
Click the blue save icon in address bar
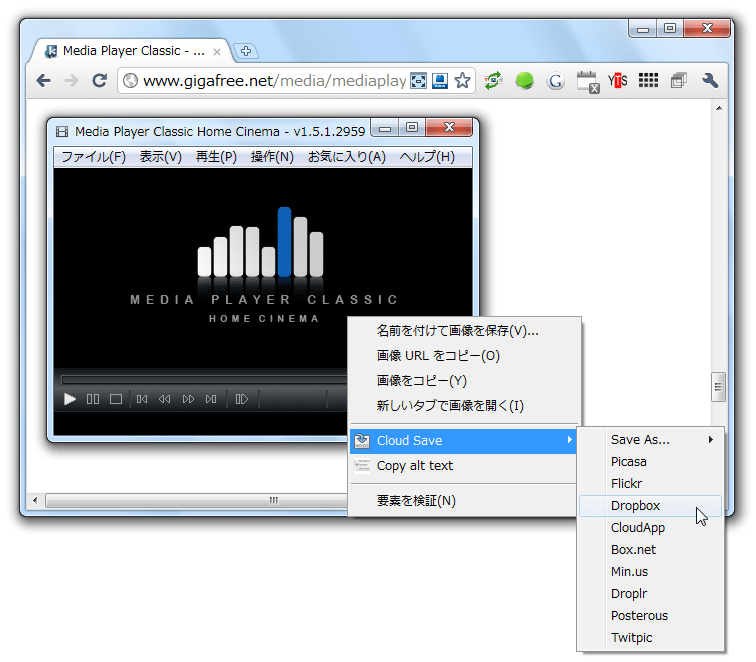pyautogui.click(x=440, y=81)
